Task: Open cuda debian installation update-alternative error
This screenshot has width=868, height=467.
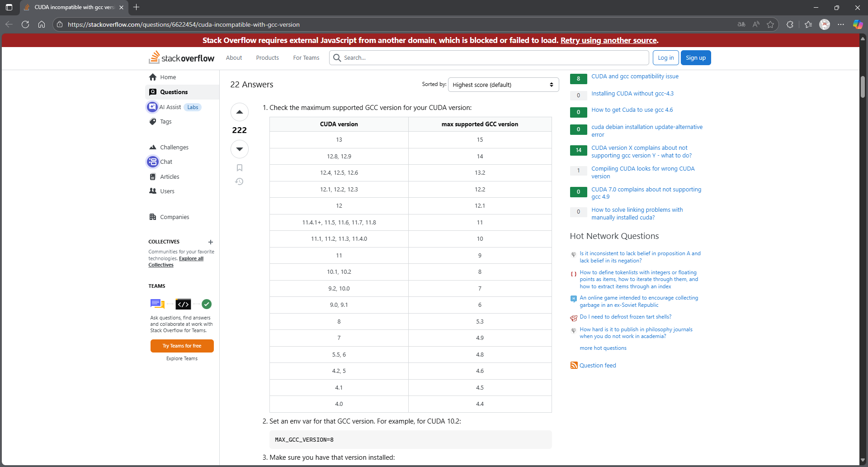Action: [647, 131]
